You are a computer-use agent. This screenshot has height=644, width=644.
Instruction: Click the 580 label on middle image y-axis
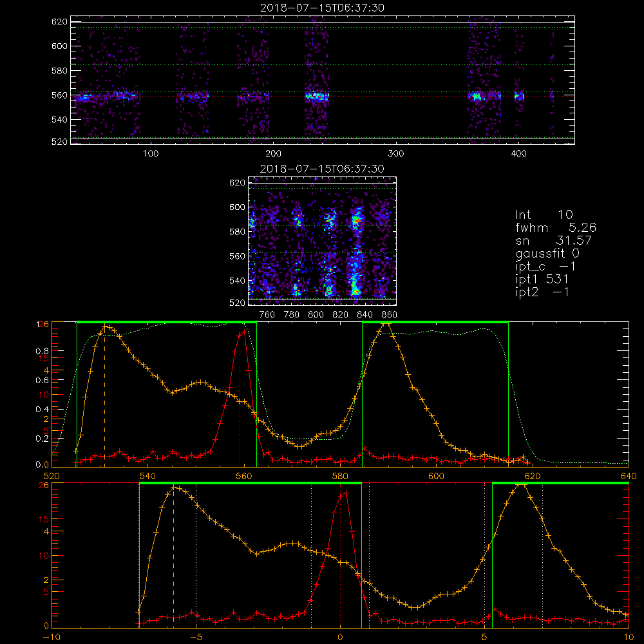238,232
